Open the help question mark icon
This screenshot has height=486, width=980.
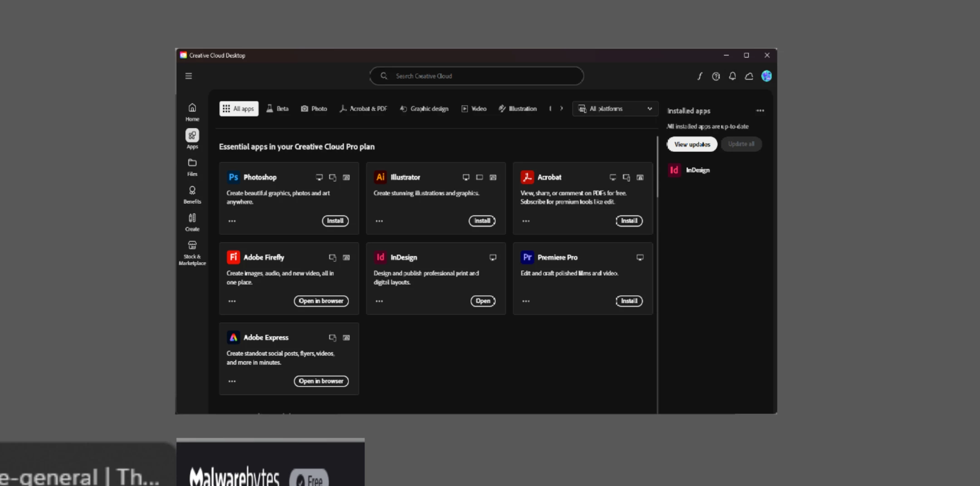tap(716, 76)
